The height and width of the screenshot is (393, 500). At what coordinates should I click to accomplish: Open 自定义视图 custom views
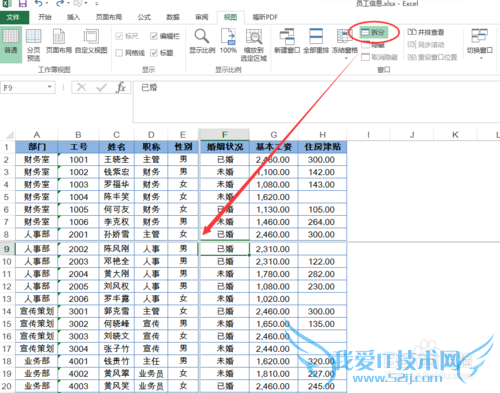click(x=91, y=41)
